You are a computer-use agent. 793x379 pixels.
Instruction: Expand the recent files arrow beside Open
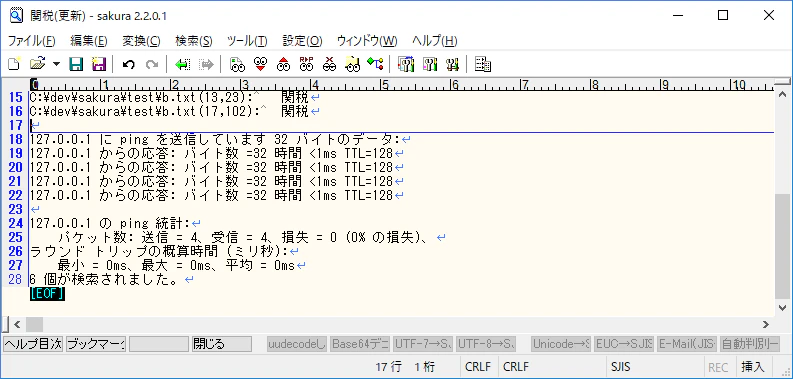pyautogui.click(x=56, y=64)
